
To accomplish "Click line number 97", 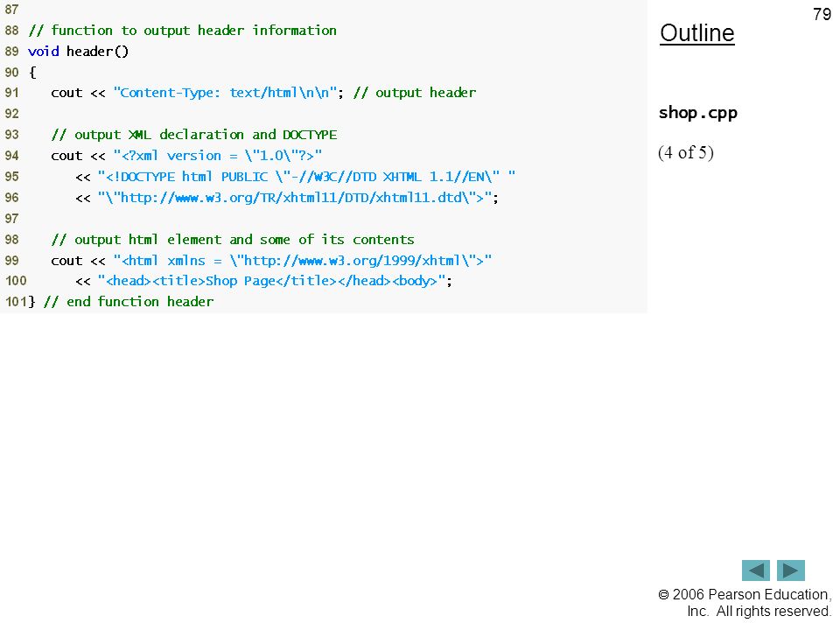I will [x=11, y=219].
